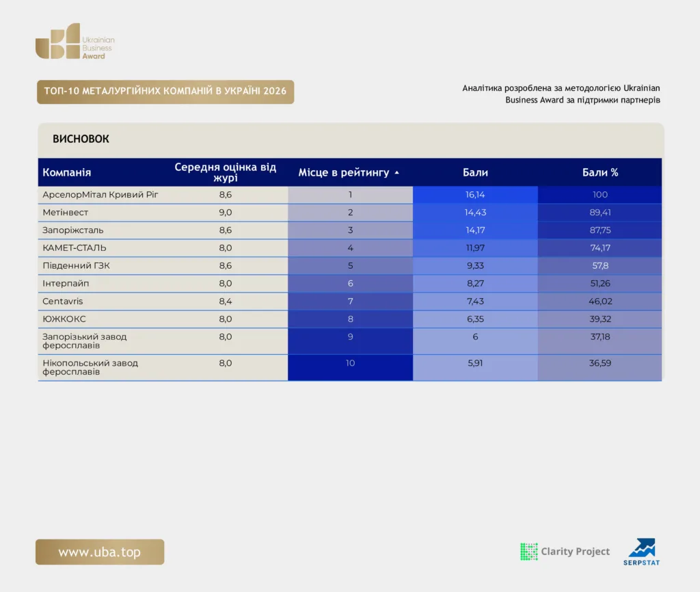700x592 pixels.
Task: Click the 100 percent cell
Action: point(600,195)
